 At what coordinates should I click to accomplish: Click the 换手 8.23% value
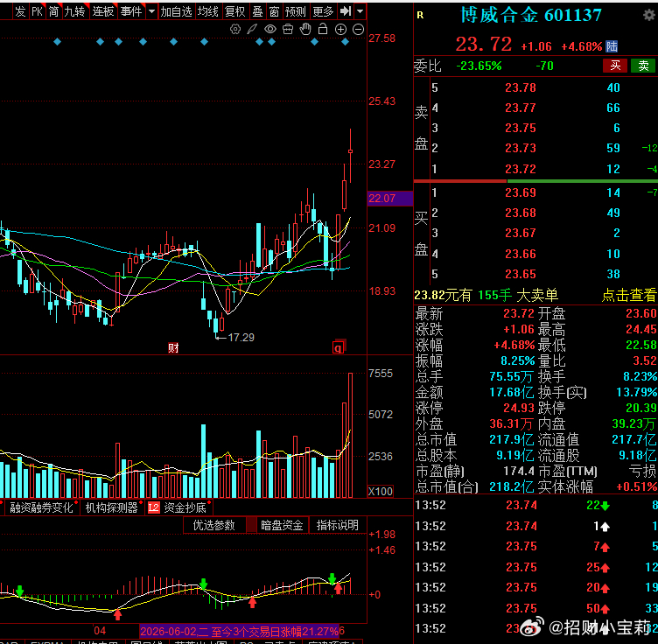640,376
